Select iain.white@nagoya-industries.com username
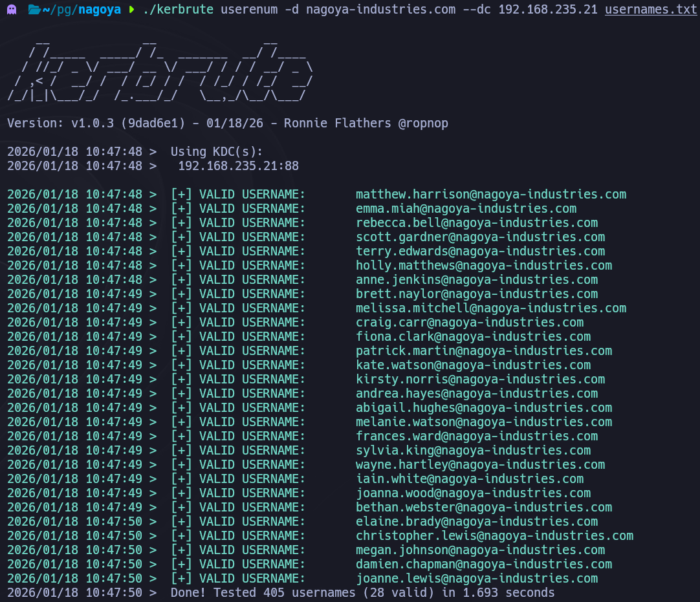700x602 pixels. pos(469,478)
